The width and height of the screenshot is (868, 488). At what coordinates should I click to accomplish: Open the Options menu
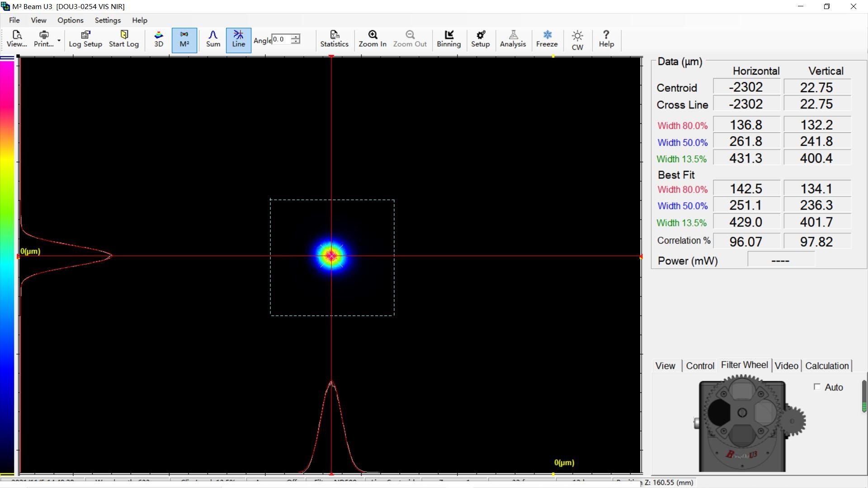click(70, 20)
